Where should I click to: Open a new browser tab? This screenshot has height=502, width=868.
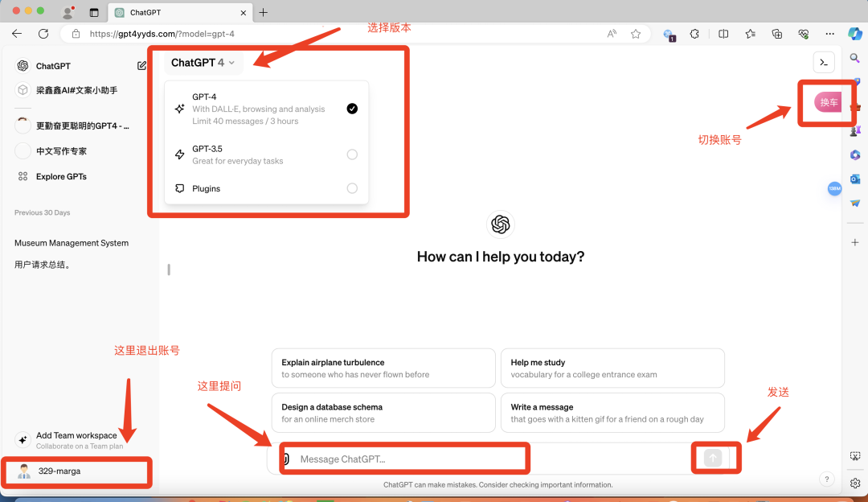coord(264,12)
